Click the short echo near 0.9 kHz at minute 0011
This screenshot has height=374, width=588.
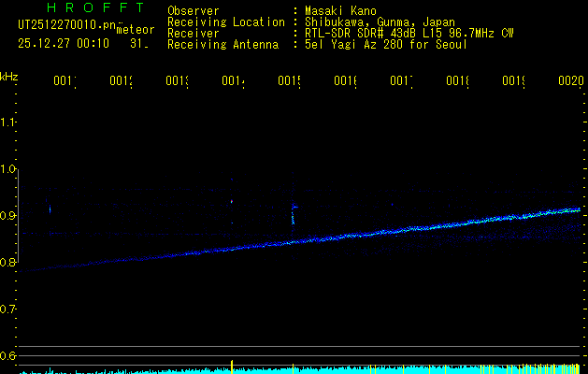pyautogui.click(x=50, y=209)
